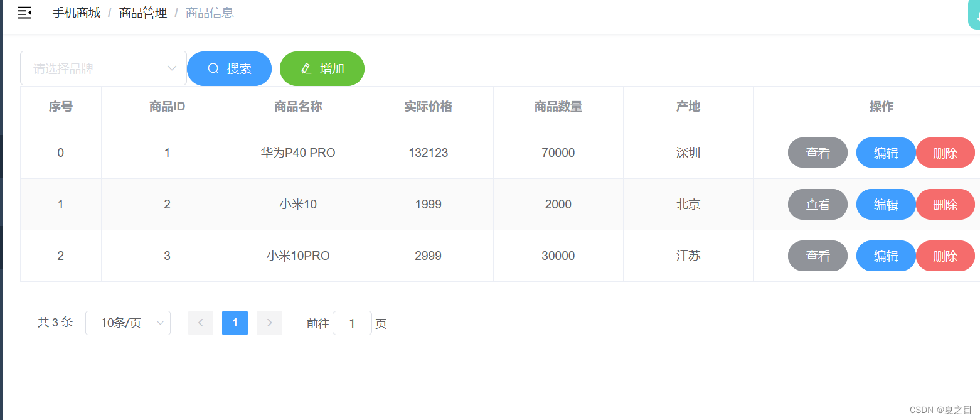The width and height of the screenshot is (980, 420).
Task: View details of 华为P40 PRO with 查看
Action: (818, 153)
